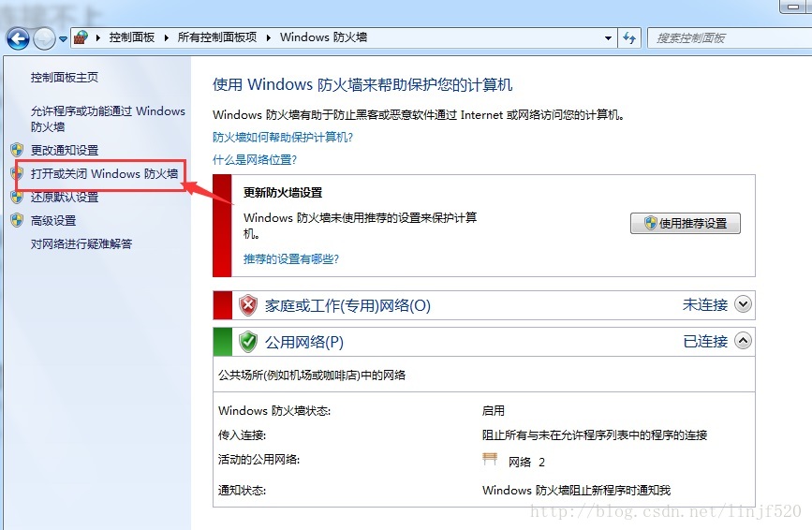Open 控制面板主页 link

pyautogui.click(x=65, y=78)
